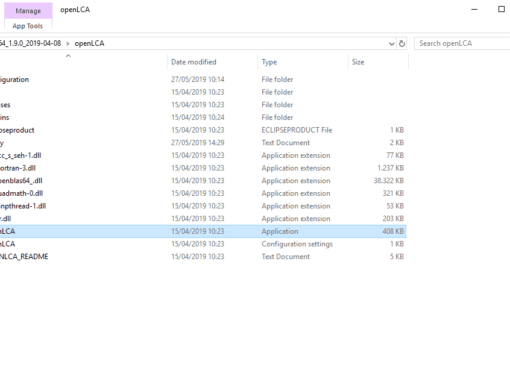Sort by the Type column header
510x382 pixels.
[x=269, y=62]
